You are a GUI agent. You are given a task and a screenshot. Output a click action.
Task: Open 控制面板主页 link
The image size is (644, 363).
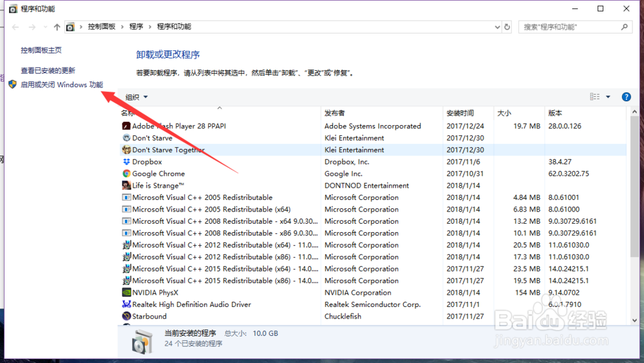[x=41, y=50]
